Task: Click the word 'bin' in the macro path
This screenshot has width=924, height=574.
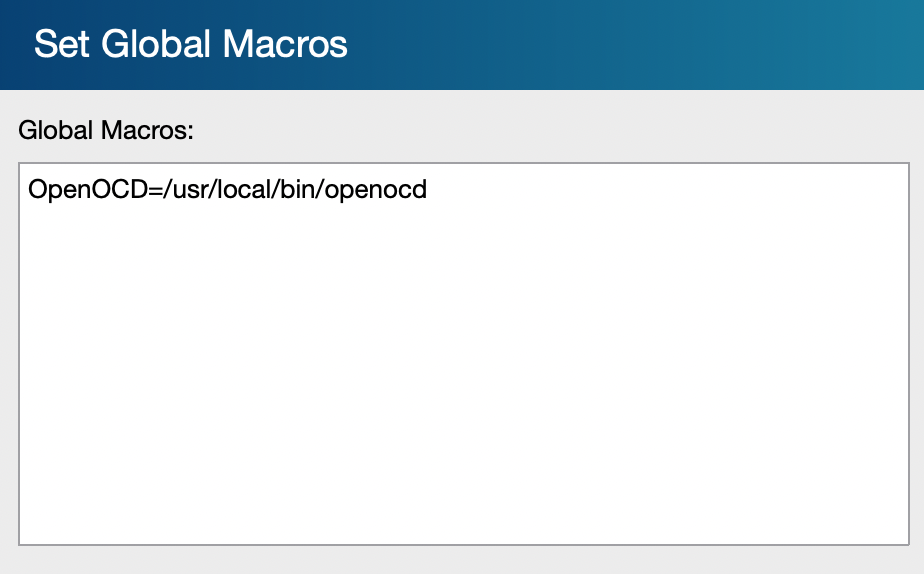Action: [x=297, y=190]
